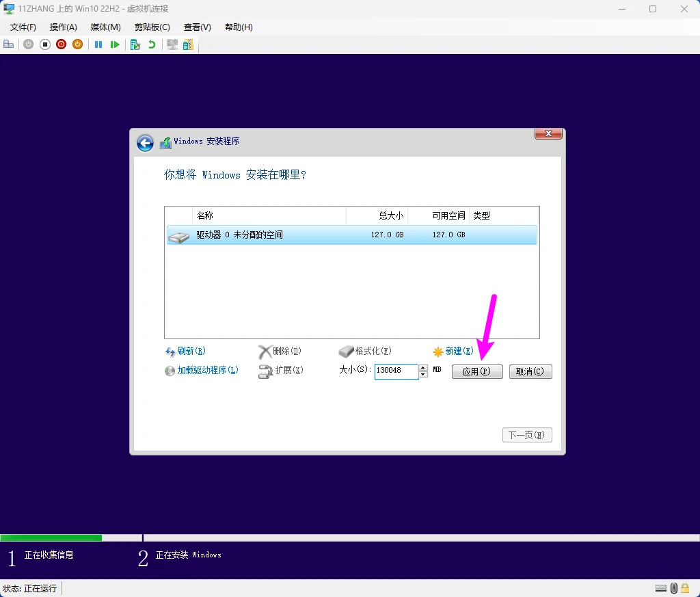
Task: Select the 驱动器 0 未分配的空间 row
Action: (x=352, y=235)
